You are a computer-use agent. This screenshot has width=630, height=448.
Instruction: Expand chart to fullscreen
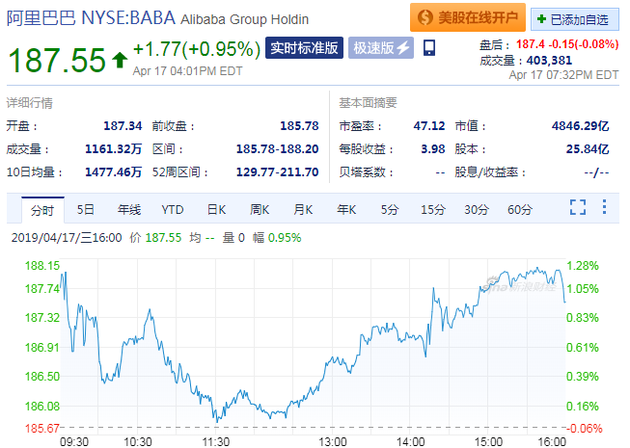point(578,207)
